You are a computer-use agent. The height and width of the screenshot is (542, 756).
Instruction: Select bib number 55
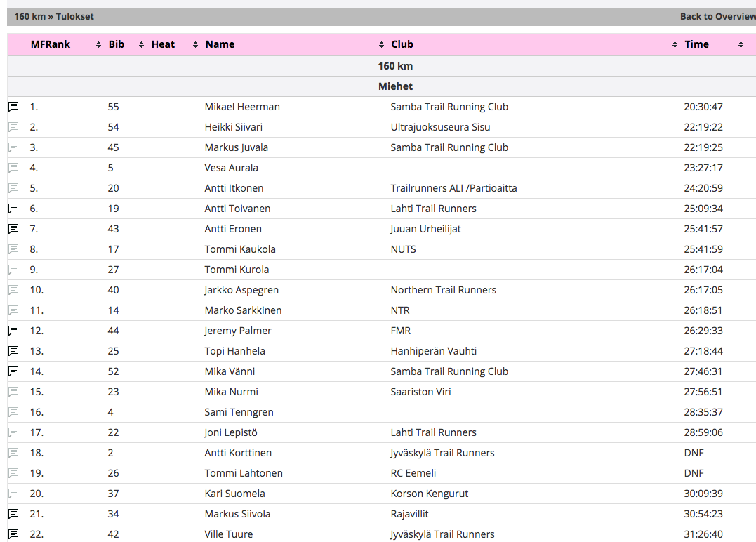[x=113, y=107]
